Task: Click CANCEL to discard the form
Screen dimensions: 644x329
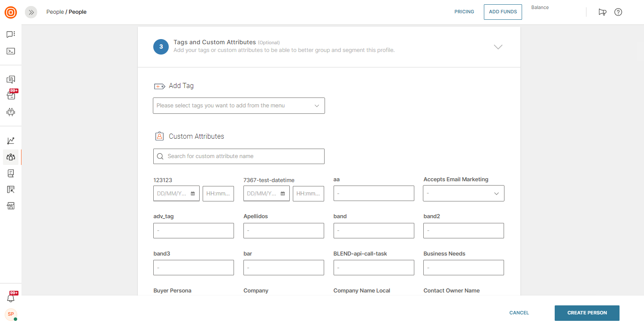Action: coord(519,313)
